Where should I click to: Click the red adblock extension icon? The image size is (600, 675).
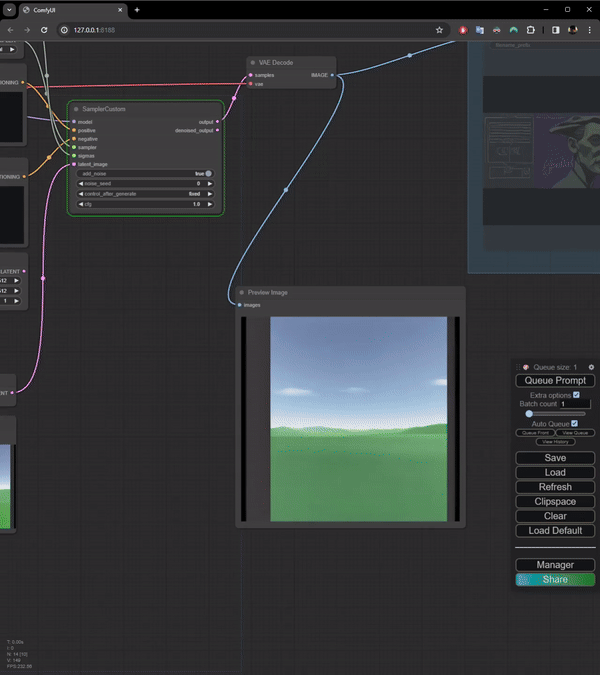(x=463, y=30)
